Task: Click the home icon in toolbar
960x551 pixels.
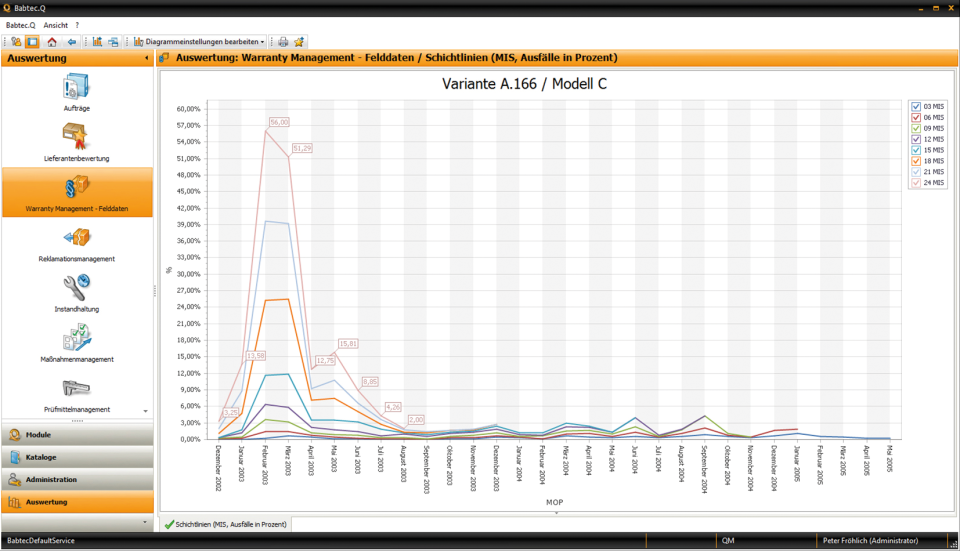Action: coord(52,42)
